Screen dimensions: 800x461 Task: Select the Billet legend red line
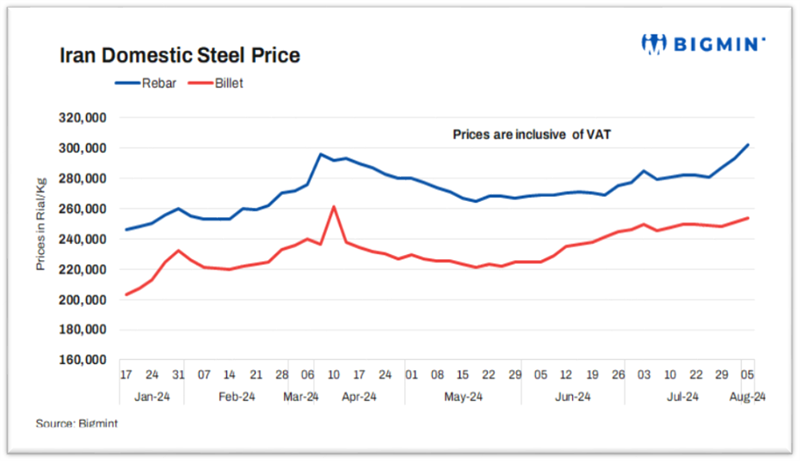click(x=201, y=83)
